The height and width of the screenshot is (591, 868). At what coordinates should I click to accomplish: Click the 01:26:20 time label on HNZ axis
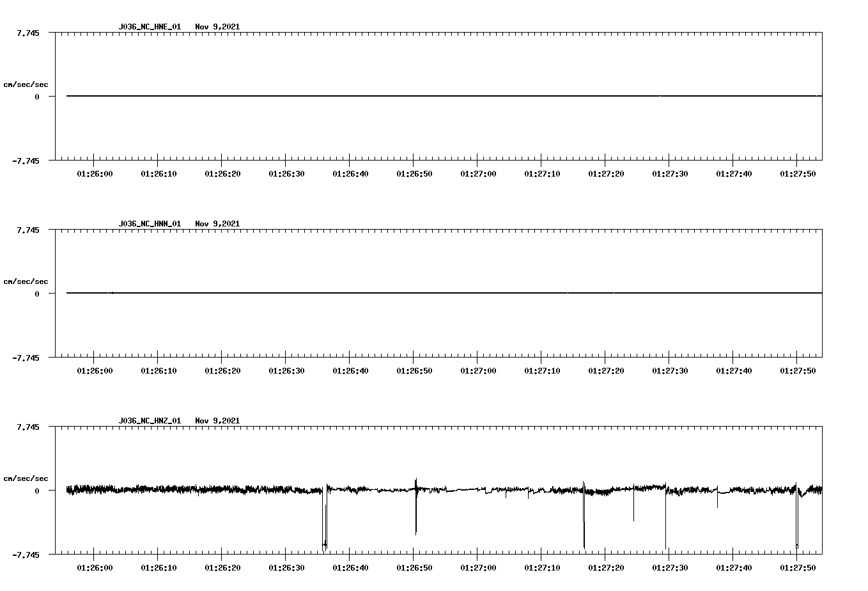[x=222, y=568]
